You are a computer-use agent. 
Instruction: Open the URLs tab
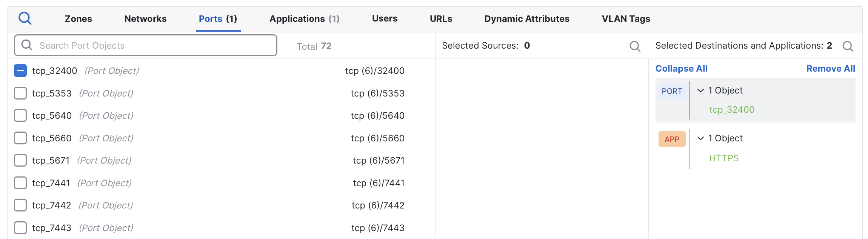(441, 19)
